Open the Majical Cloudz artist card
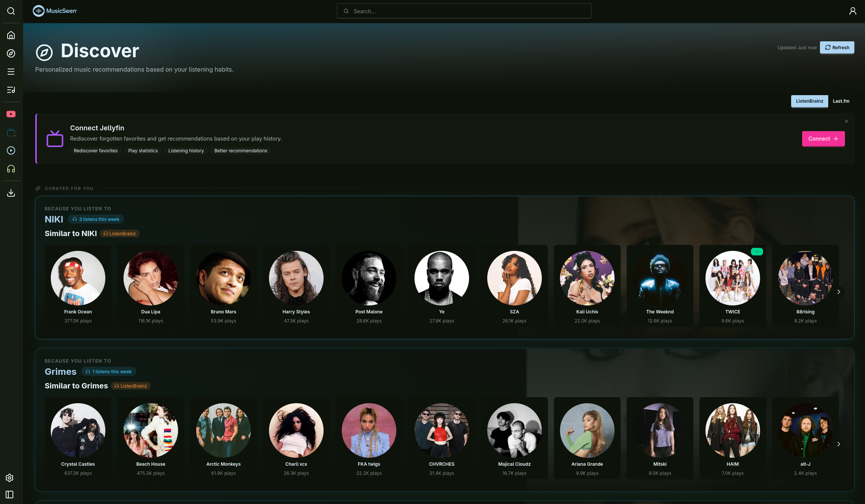This screenshot has height=504, width=865. pos(515,438)
